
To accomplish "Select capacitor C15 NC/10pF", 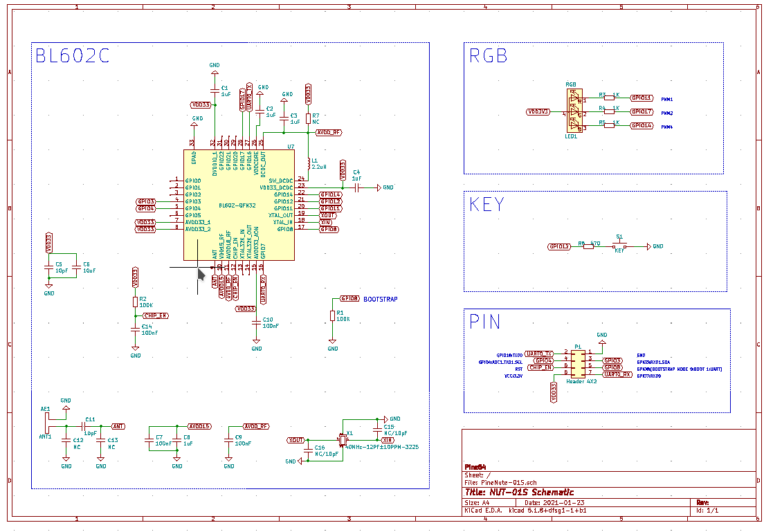I will [x=377, y=430].
